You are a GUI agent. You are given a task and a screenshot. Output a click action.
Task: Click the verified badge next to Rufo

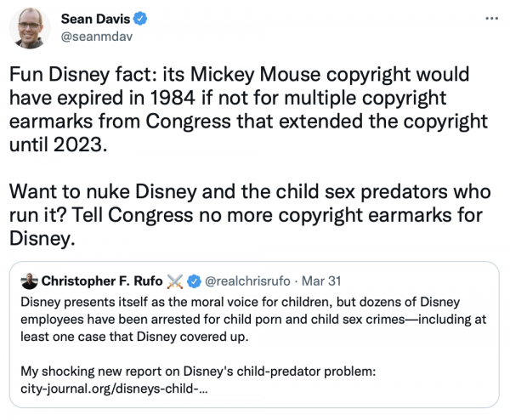pyautogui.click(x=193, y=281)
